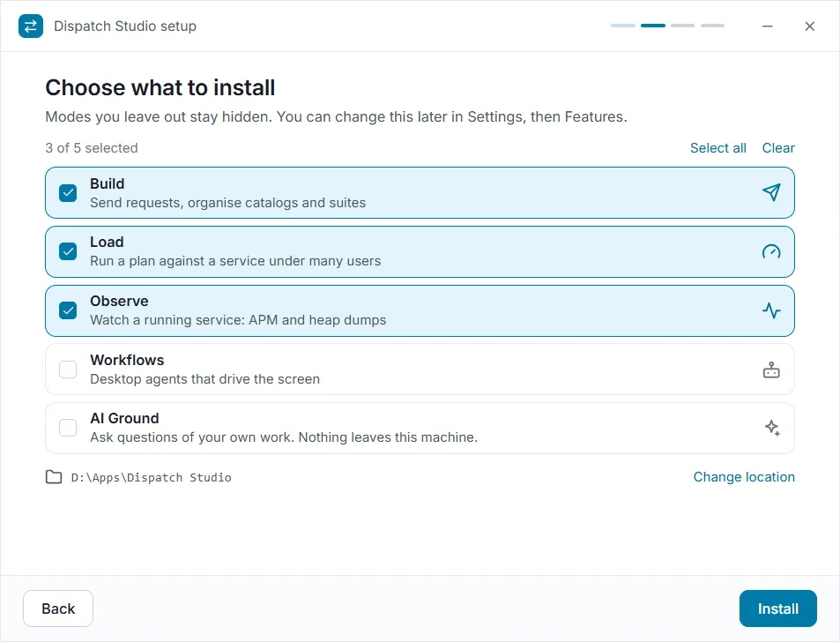The height and width of the screenshot is (642, 840).
Task: Start installation with Install button
Action: [x=777, y=608]
